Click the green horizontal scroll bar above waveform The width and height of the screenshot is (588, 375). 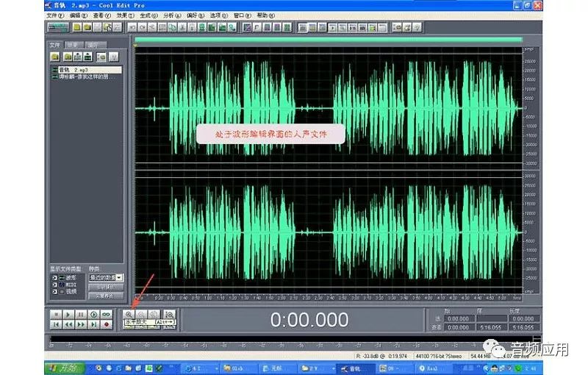pos(329,40)
